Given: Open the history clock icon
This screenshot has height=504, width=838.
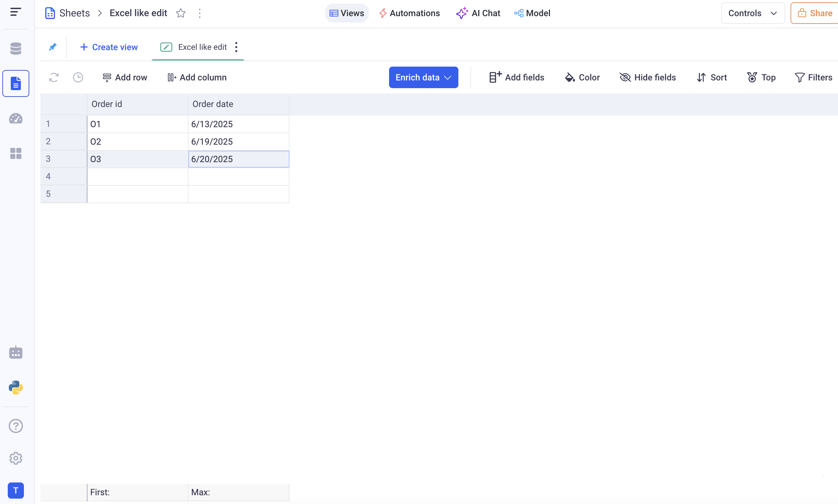Looking at the screenshot, I should coord(78,77).
